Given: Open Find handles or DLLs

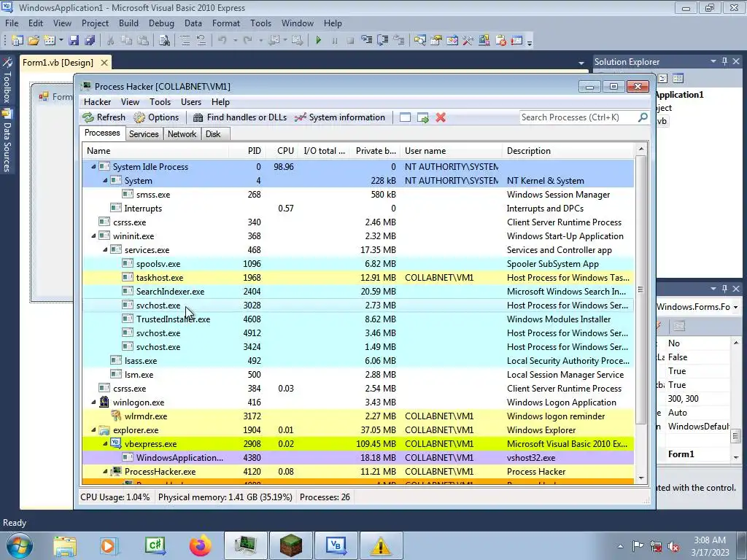Looking at the screenshot, I should [x=239, y=117].
